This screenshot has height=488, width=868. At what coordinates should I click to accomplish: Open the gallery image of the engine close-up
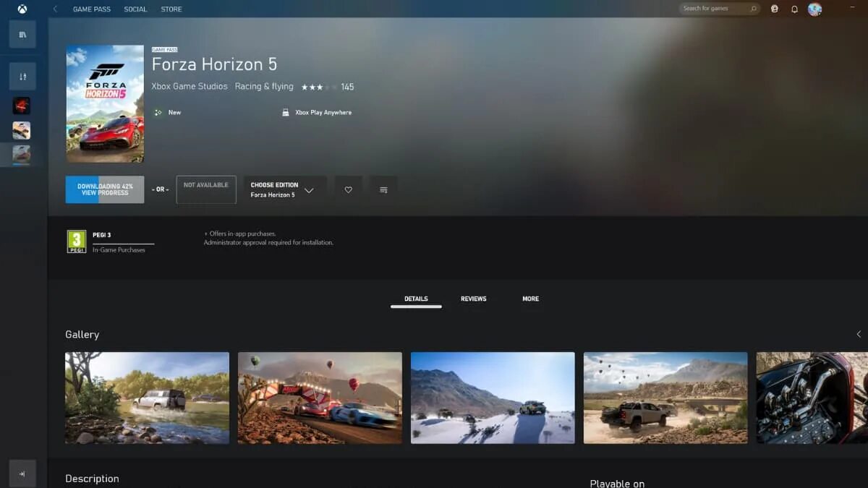point(812,398)
